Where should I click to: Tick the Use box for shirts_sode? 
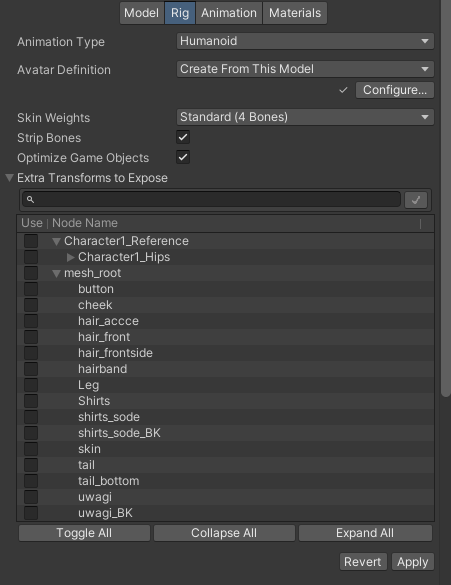(31, 417)
